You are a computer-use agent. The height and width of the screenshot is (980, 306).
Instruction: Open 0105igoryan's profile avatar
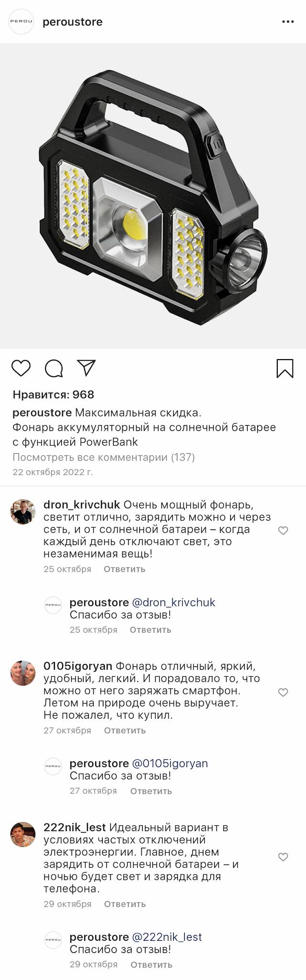(x=23, y=673)
